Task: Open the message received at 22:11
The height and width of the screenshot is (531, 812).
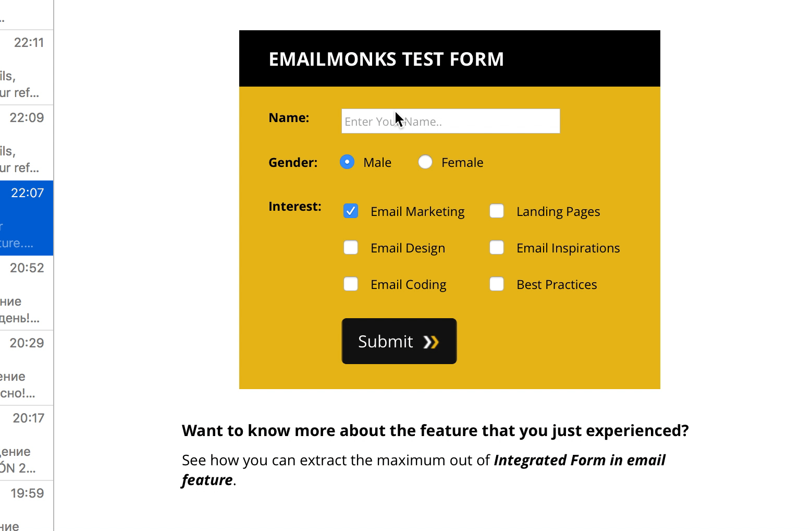Action: (26, 67)
